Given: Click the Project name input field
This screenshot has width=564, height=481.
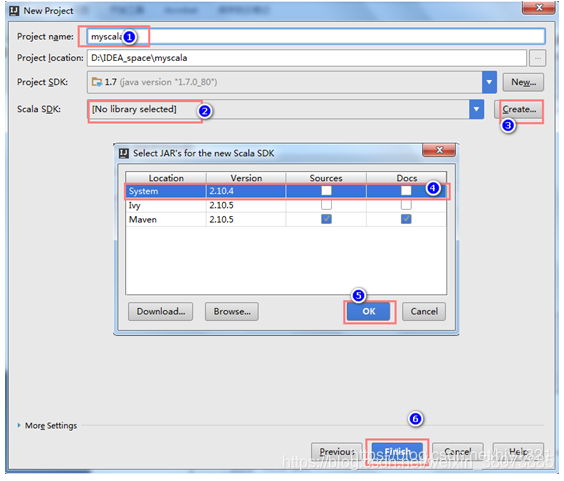Looking at the screenshot, I should coord(316,37).
